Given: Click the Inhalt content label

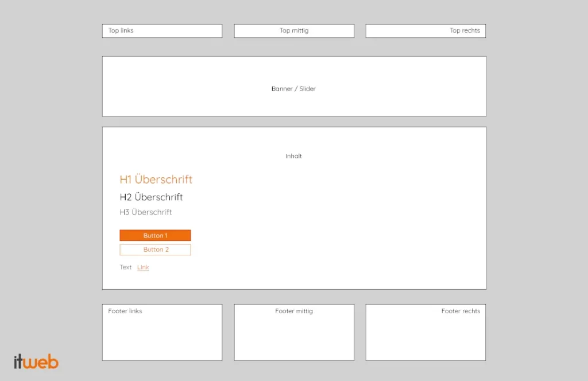Looking at the screenshot, I should tap(293, 156).
